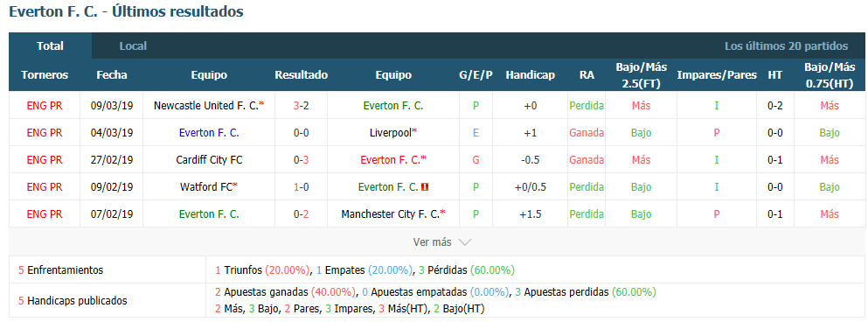
Task: Open the Liverpool team link
Action: click(x=391, y=133)
